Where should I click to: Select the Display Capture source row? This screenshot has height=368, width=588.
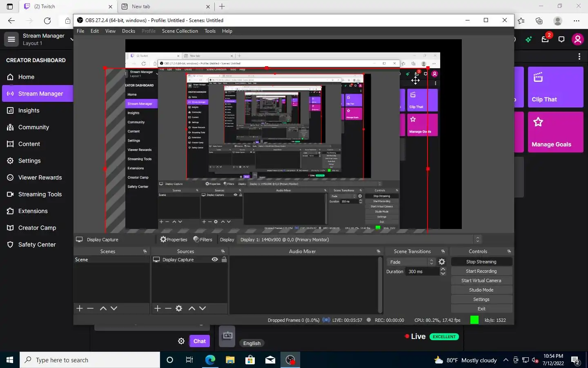click(189, 260)
